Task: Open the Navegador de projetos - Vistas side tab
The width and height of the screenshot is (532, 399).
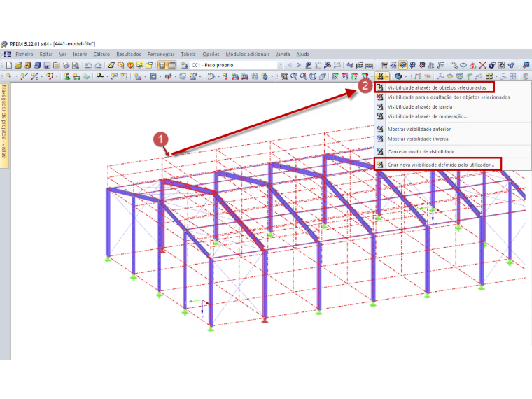Action: tap(4, 126)
